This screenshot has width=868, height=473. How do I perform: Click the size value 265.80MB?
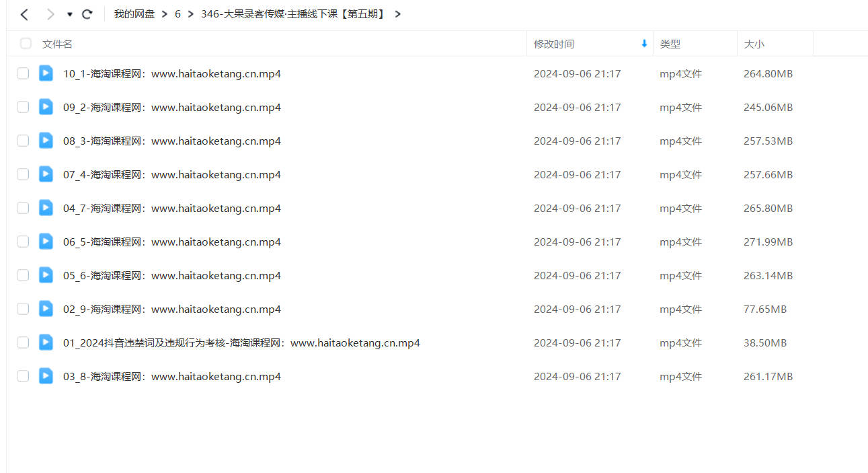pos(768,209)
